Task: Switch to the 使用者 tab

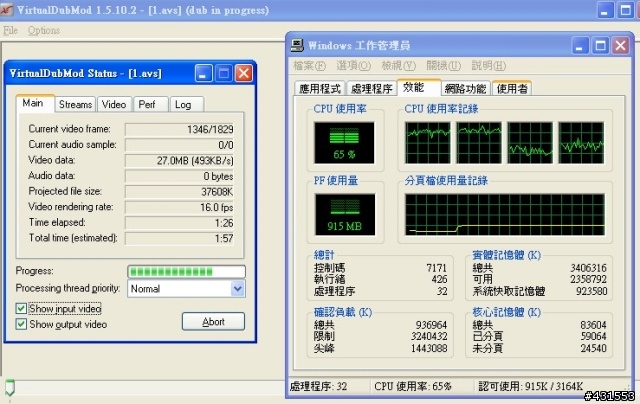Action: click(x=512, y=89)
